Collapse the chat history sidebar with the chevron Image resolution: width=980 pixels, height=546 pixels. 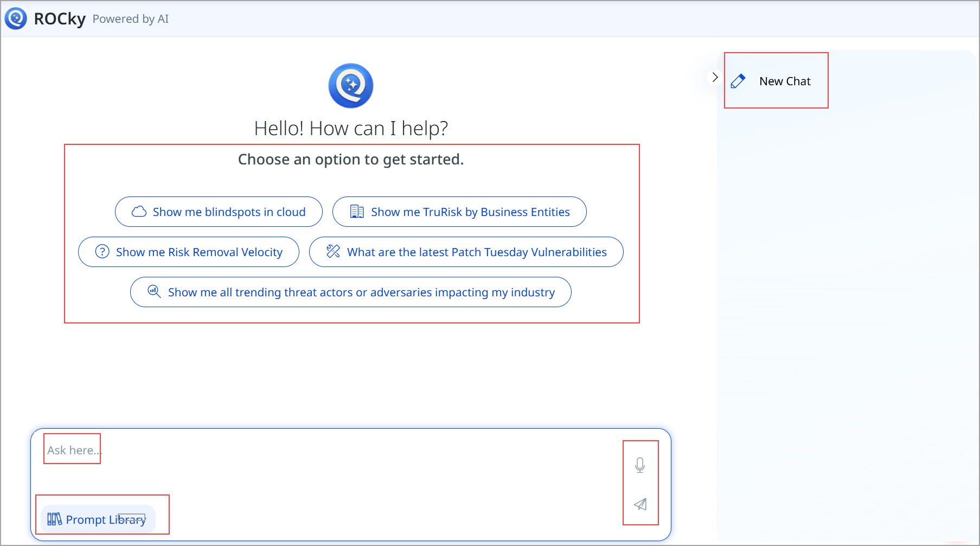click(x=715, y=77)
